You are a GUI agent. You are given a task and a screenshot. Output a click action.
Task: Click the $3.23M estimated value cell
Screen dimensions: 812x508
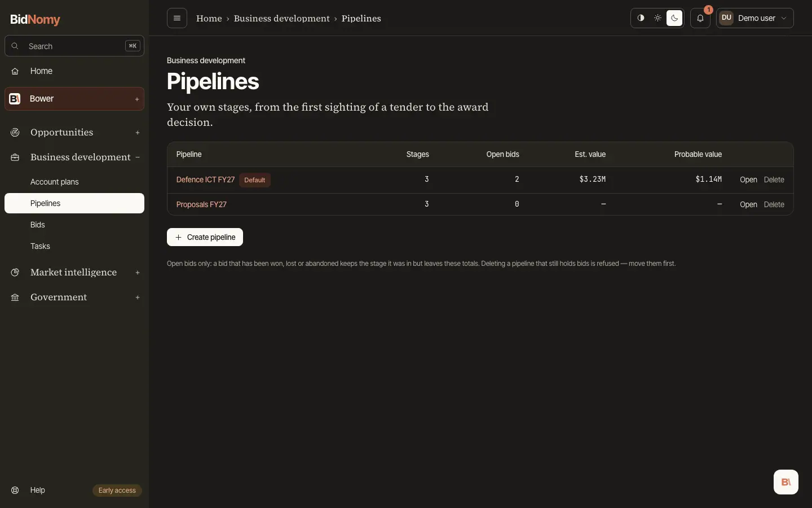[592, 179]
